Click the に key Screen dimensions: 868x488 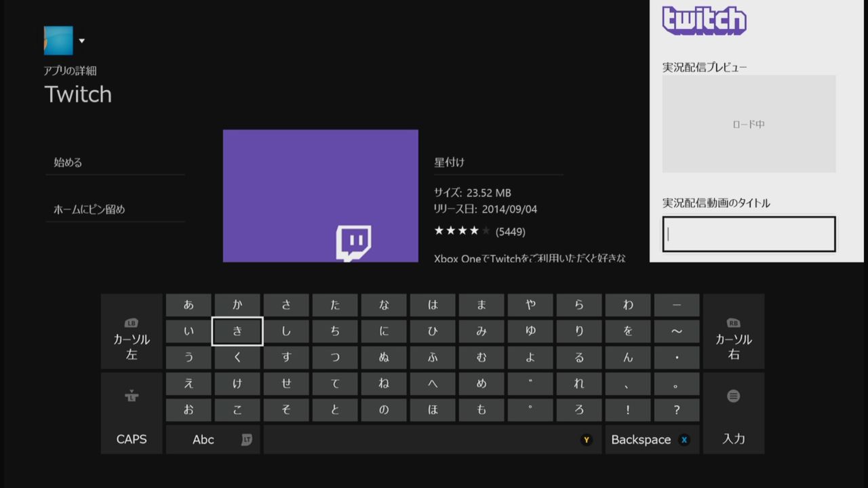pos(384,331)
